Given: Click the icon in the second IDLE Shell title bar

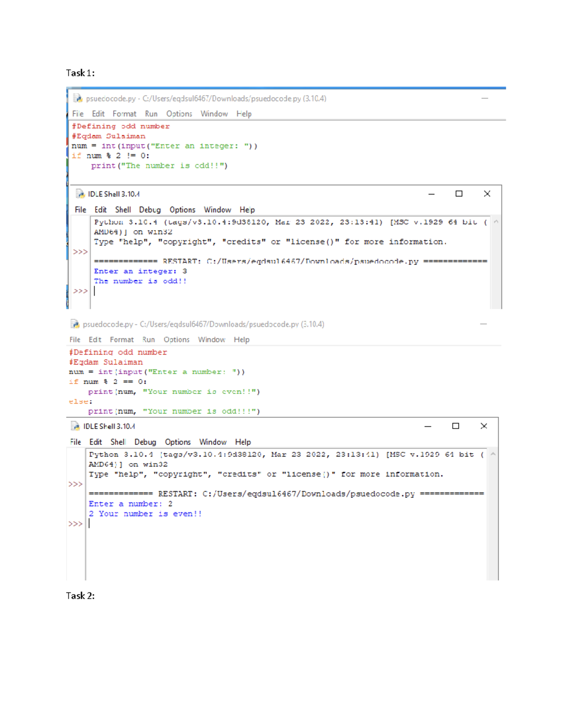Looking at the screenshot, I should coord(76,426).
